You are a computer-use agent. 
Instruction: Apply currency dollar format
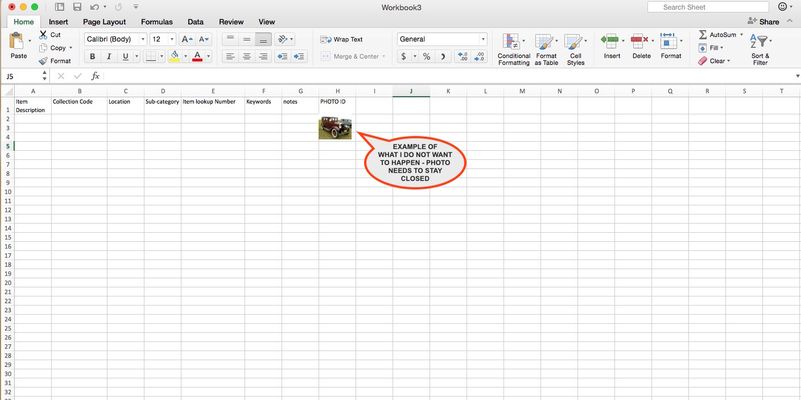tap(404, 56)
